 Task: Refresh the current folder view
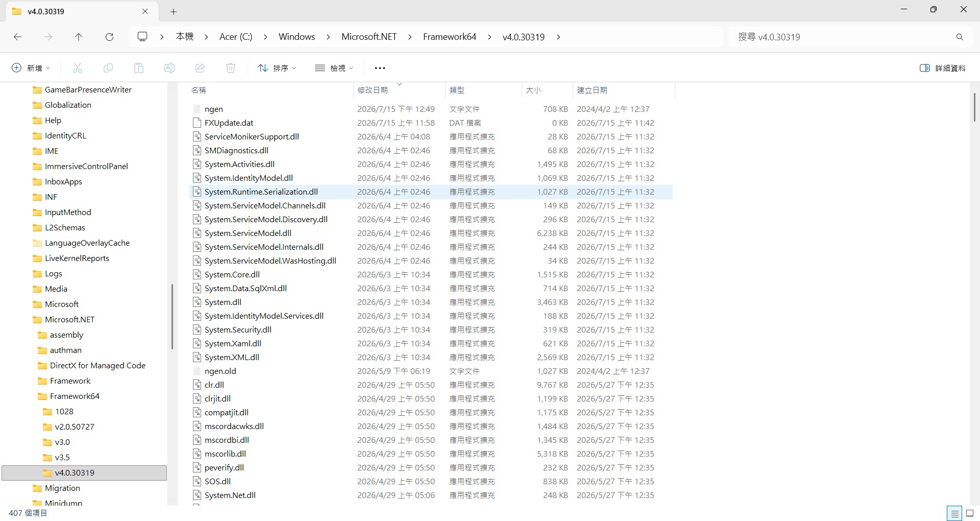[109, 37]
